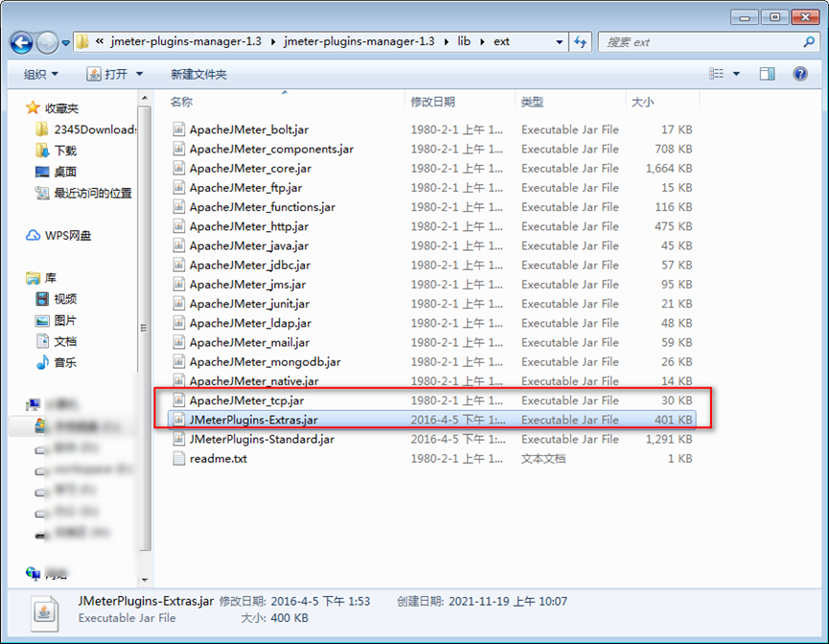Click the ApacheJMeter_mongodb.jar file icon
The width and height of the screenshot is (829, 644).
[x=178, y=361]
